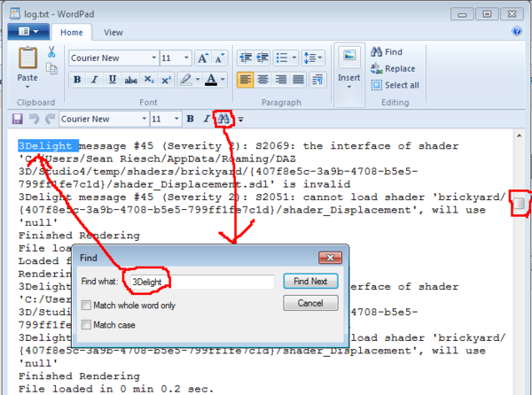Open ribbon font size combo box

[x=176, y=58]
